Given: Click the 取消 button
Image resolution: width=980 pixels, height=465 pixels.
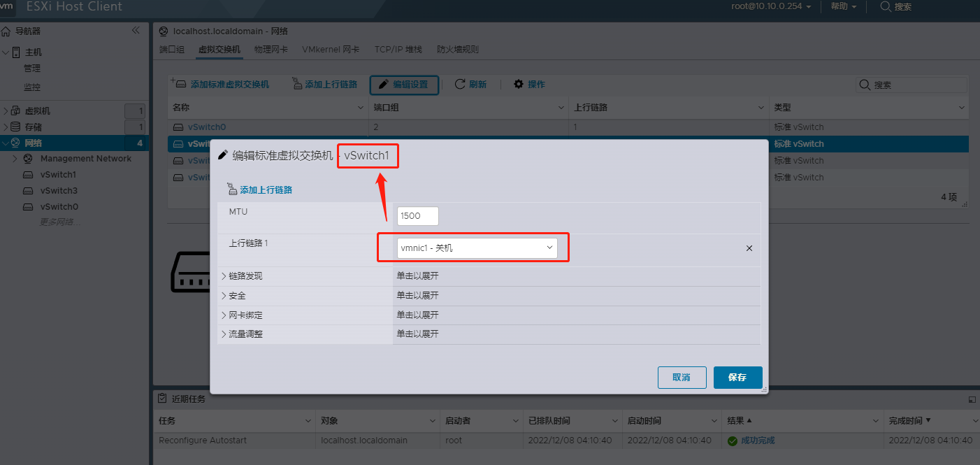Looking at the screenshot, I should [682, 378].
